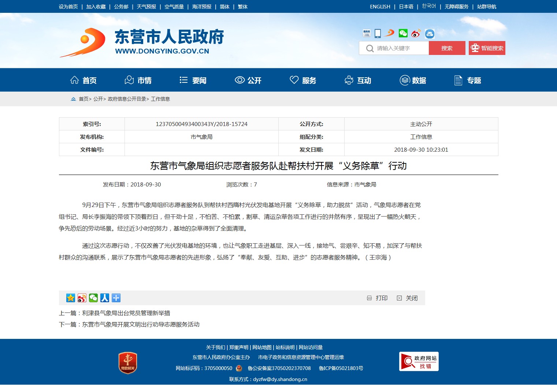Go to the 服务 navigation section
The image size is (557, 392).
(x=303, y=80)
